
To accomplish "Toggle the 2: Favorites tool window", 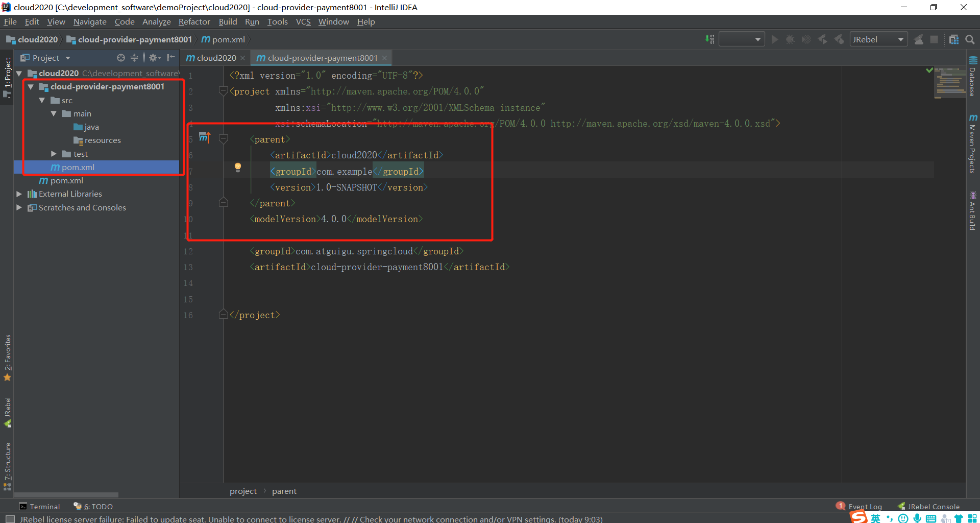I will point(7,358).
